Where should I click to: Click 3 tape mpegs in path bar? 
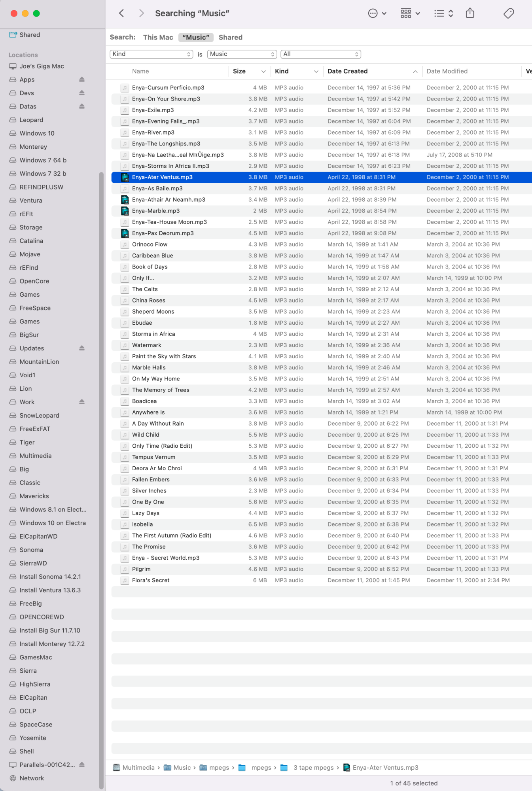pyautogui.click(x=307, y=768)
